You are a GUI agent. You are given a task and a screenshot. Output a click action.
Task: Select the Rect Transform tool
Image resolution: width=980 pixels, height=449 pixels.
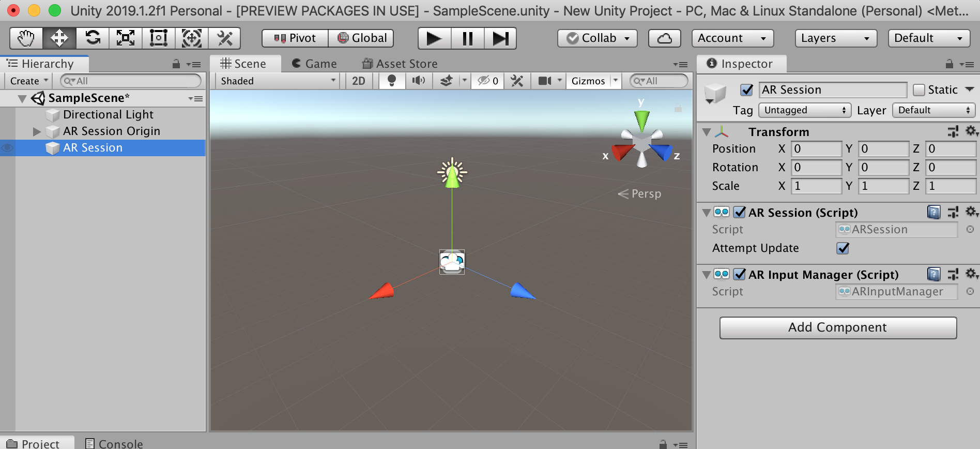click(x=159, y=38)
